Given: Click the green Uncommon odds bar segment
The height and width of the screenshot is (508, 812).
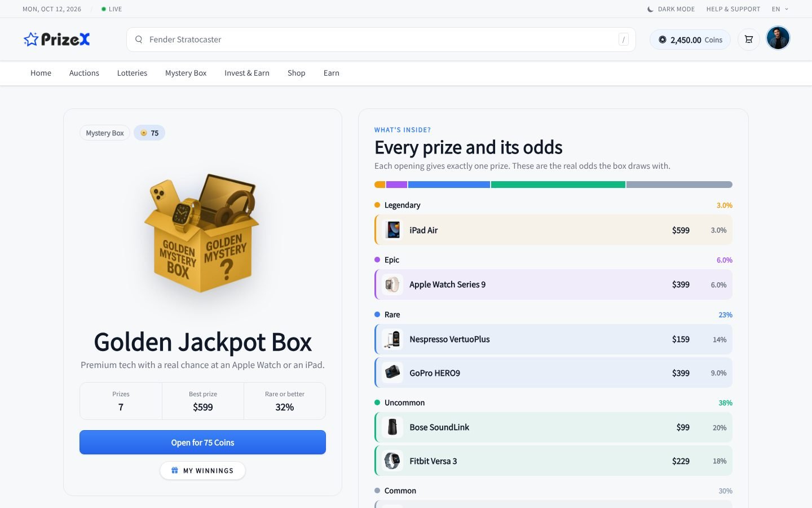Looking at the screenshot, I should [558, 185].
